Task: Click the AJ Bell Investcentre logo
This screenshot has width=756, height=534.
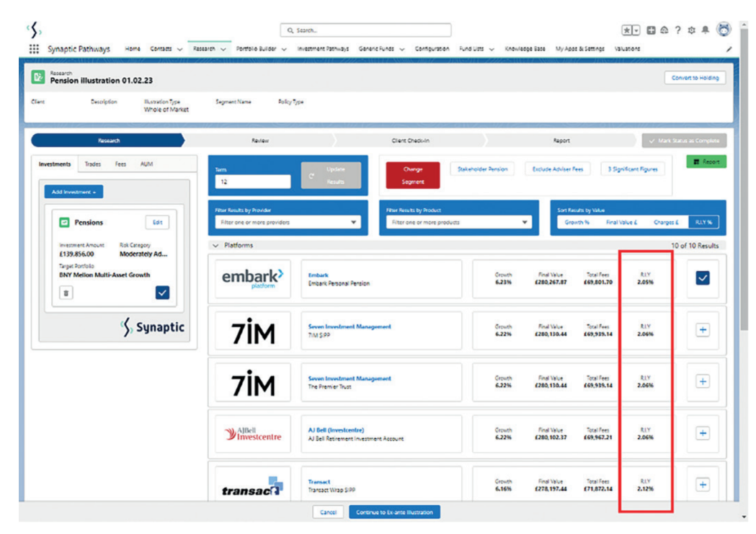Action: [253, 434]
